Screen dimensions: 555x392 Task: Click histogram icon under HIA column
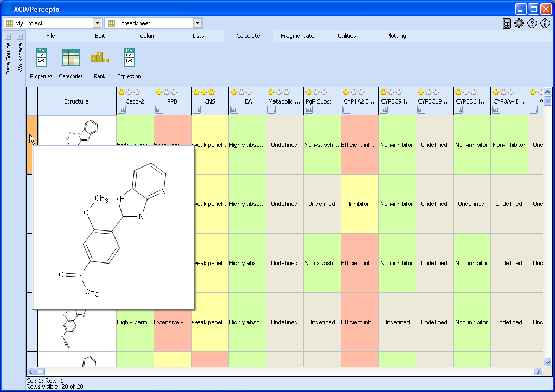pos(234,110)
